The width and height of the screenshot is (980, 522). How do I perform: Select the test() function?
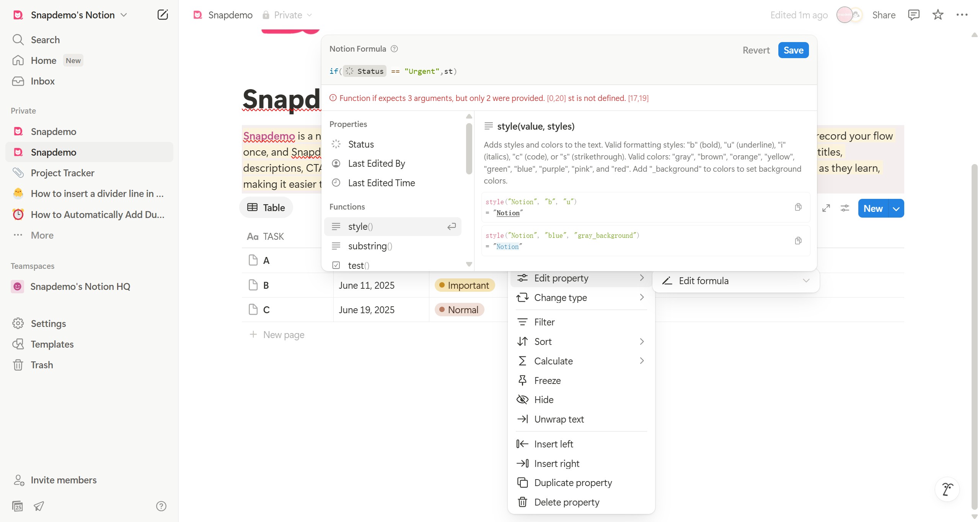(x=393, y=265)
